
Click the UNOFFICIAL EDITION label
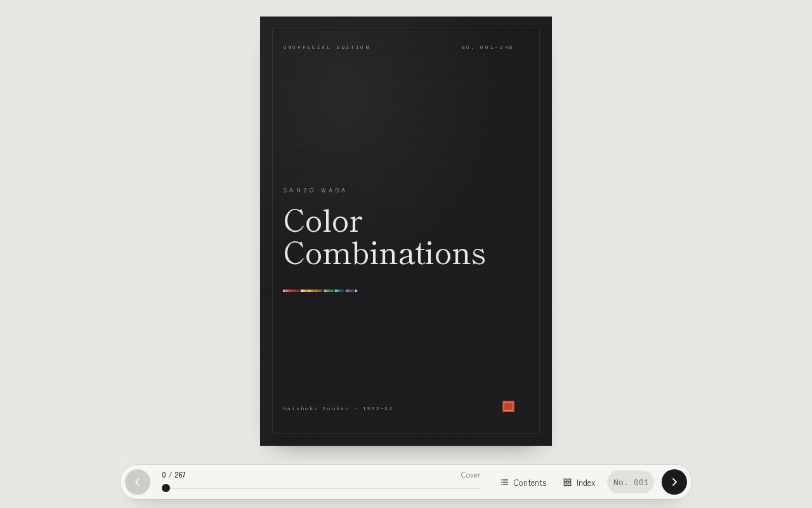point(327,47)
